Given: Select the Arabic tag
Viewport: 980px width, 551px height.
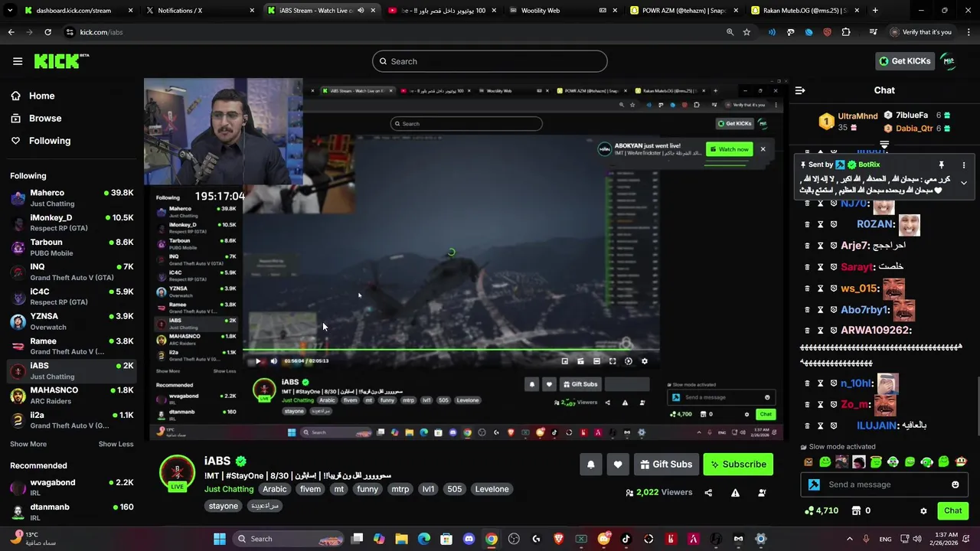Looking at the screenshot, I should click(274, 489).
